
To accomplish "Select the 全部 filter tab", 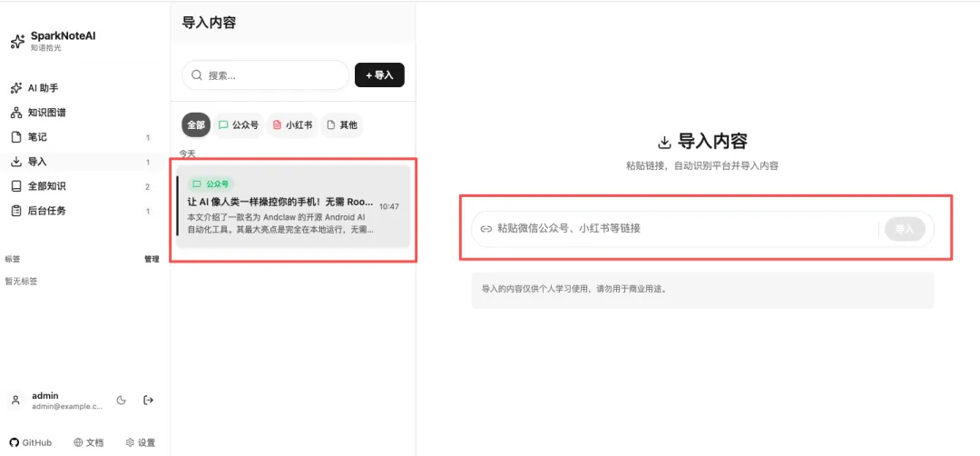I will pyautogui.click(x=196, y=125).
